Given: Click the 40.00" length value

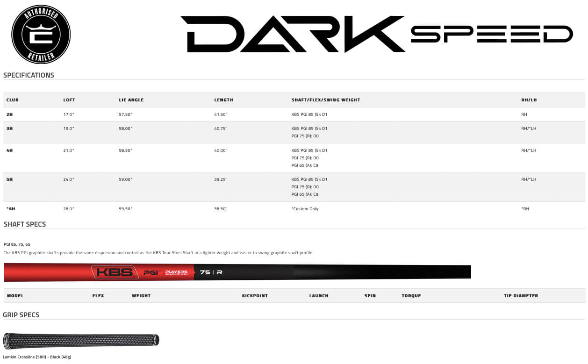Looking at the screenshot, I should pos(221,150).
